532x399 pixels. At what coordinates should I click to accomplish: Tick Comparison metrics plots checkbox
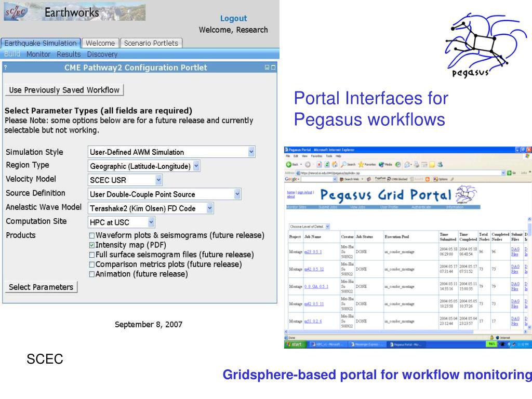click(x=91, y=264)
